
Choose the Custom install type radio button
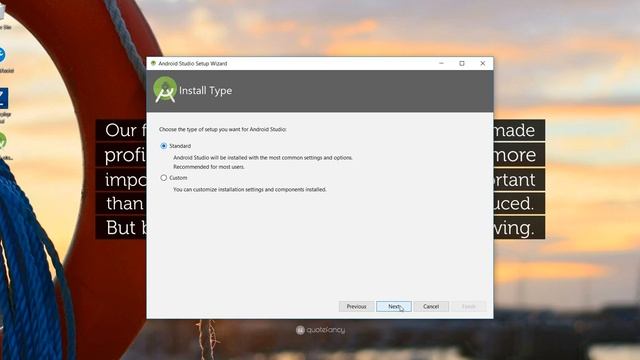164,178
